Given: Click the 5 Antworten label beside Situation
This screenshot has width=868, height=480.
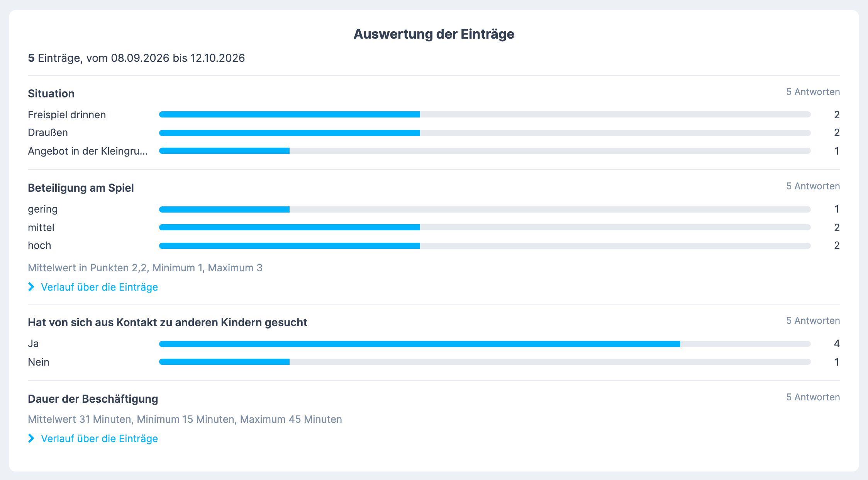Looking at the screenshot, I should [x=813, y=92].
